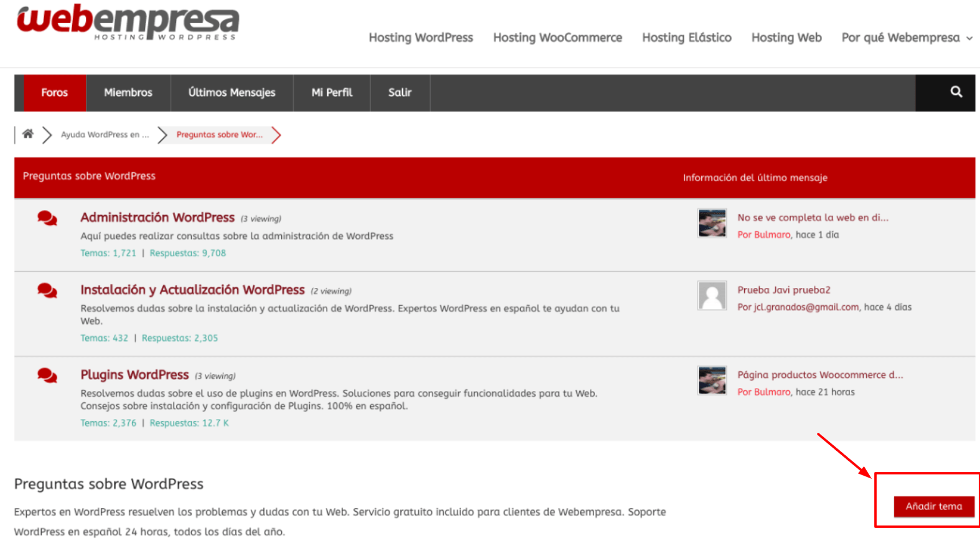Open the Plugins WordPress forum
Image resolution: width=980 pixels, height=541 pixels.
[x=134, y=374]
